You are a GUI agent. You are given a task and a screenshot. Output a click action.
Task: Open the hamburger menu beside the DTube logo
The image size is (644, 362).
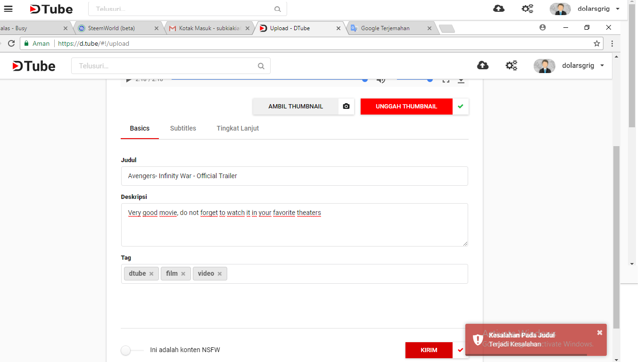8,9
